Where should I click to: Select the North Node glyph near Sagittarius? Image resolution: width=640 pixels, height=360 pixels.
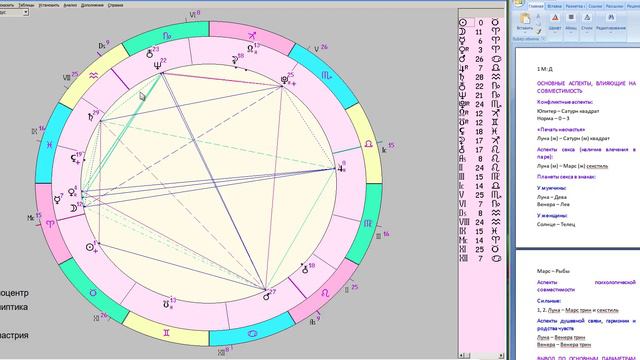pos(251,49)
